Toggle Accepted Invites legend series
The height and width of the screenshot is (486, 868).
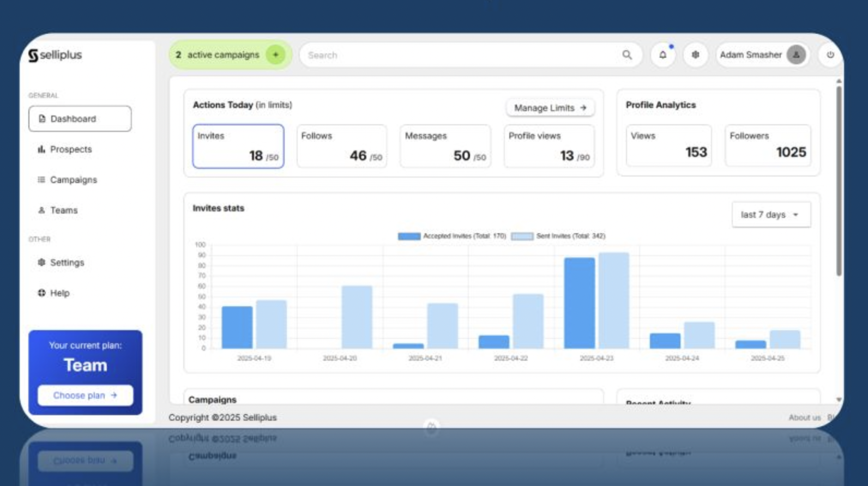pos(409,236)
